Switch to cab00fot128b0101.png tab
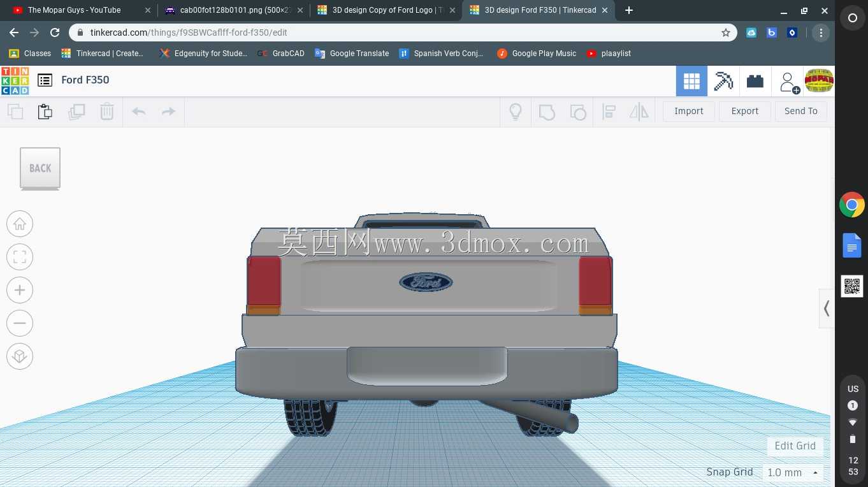This screenshot has width=868, height=487. (x=233, y=10)
